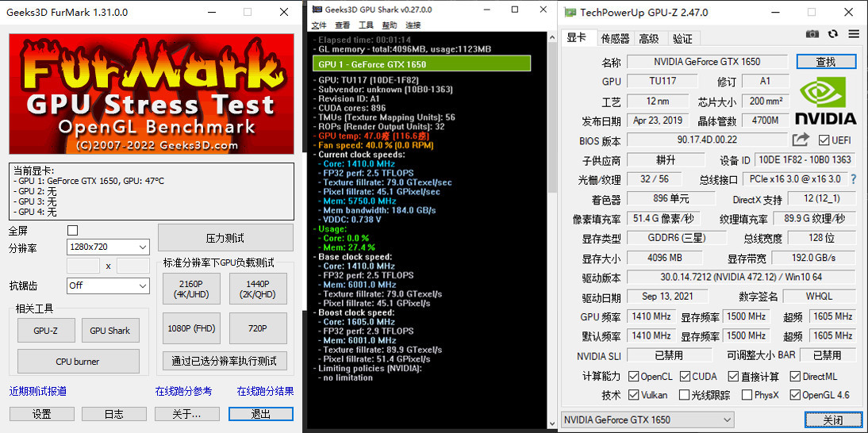The height and width of the screenshot is (433, 868).
Task: Switch to the 传感器 tab in GPU-Z
Action: tap(616, 38)
